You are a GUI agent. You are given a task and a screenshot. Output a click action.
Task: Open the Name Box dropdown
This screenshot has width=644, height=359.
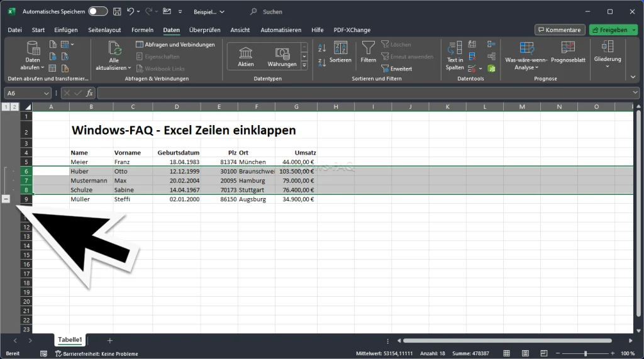tap(46, 94)
